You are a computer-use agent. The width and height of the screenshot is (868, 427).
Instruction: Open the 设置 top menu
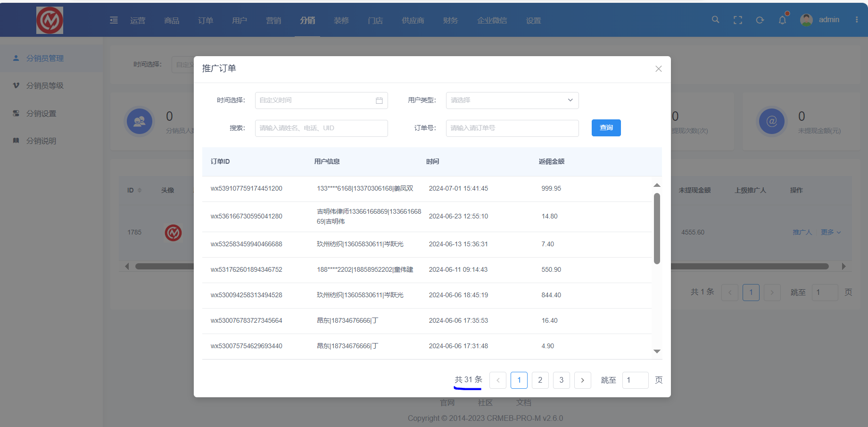tap(534, 20)
